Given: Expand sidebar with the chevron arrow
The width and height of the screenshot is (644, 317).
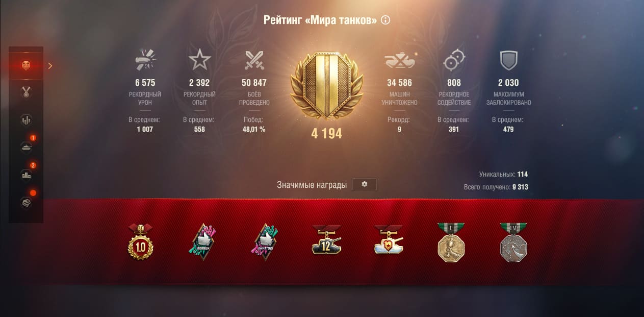Looking at the screenshot, I should pyautogui.click(x=50, y=65).
